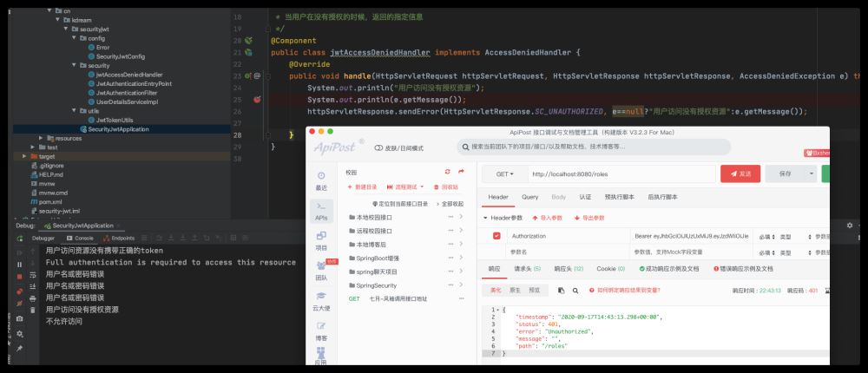Click the red 发送 send button

point(740,173)
